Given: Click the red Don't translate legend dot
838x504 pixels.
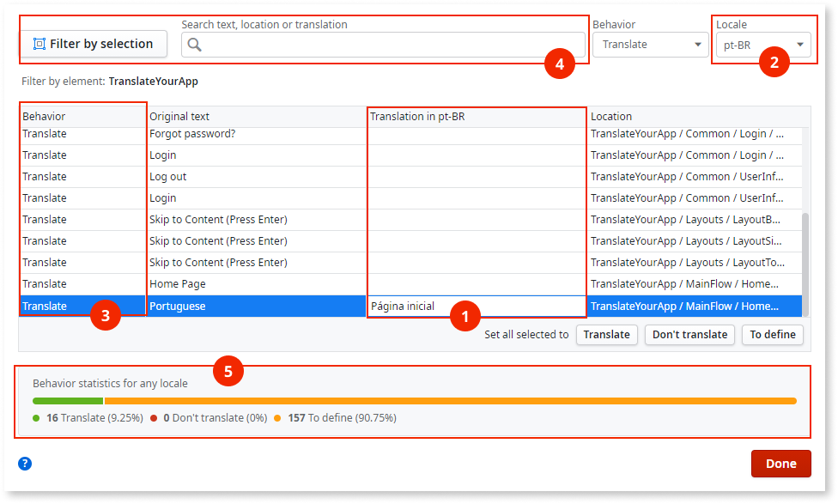Looking at the screenshot, I should click(153, 417).
